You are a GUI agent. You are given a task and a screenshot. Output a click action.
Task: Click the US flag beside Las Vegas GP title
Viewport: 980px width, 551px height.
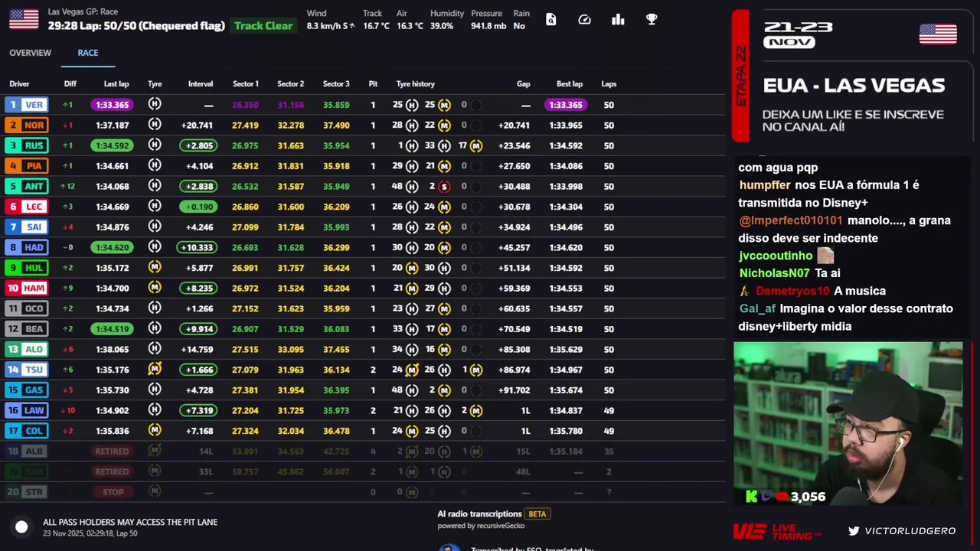click(x=24, y=19)
